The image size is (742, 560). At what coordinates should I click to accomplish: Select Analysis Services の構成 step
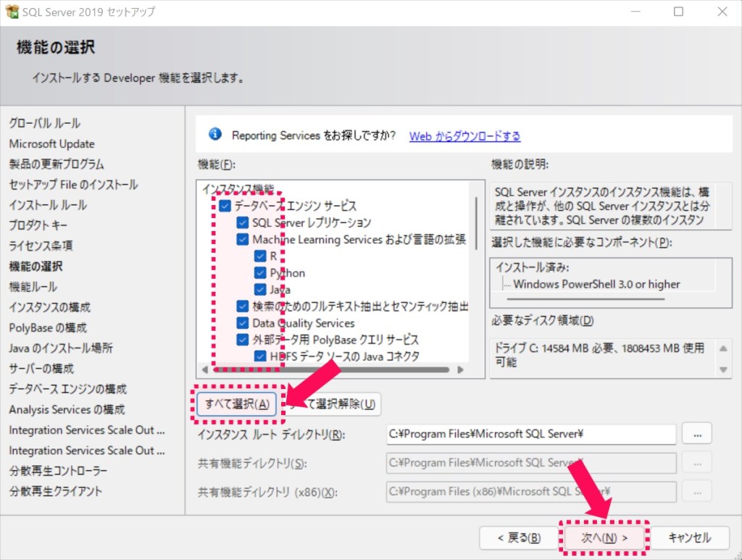click(67, 409)
